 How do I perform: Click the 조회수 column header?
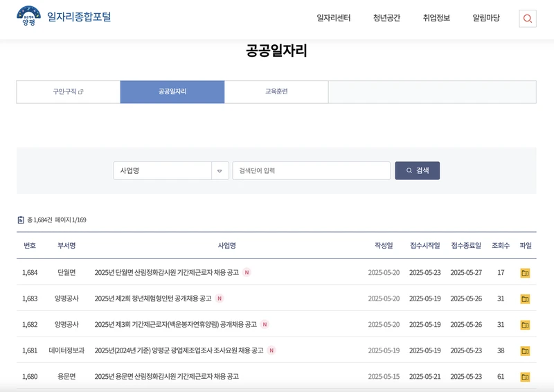pyautogui.click(x=501, y=246)
